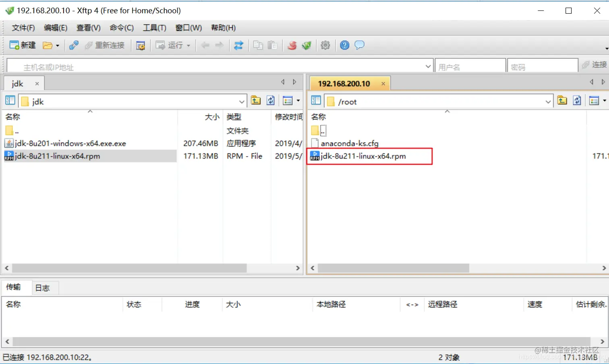Click the local tab scroll left arrow
This screenshot has height=364, width=609.
(283, 82)
